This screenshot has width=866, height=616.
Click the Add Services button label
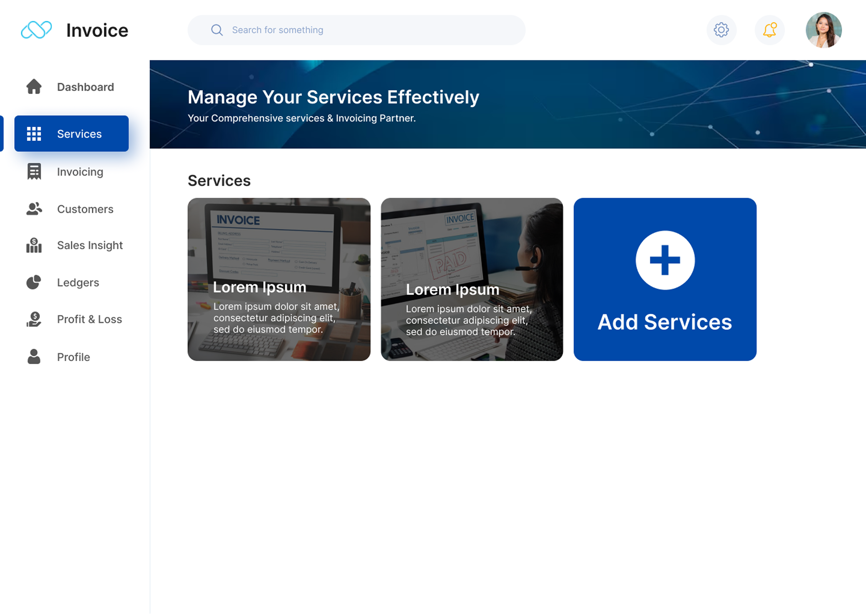pos(664,322)
